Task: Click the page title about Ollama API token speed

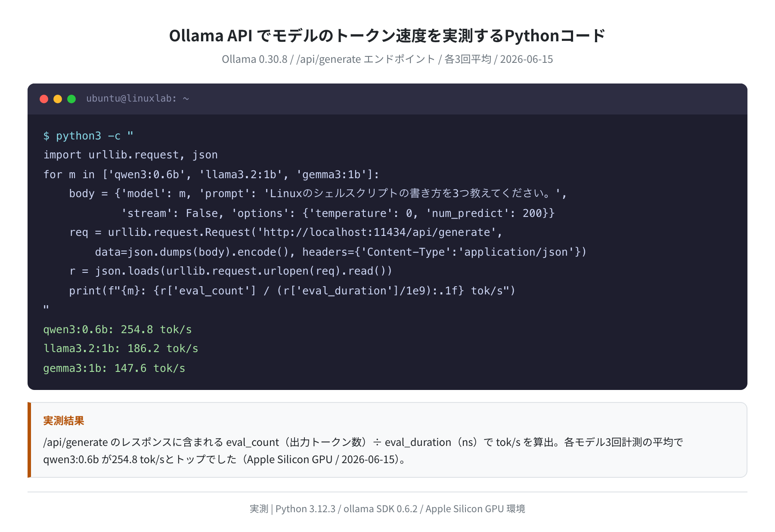Action: (387, 36)
